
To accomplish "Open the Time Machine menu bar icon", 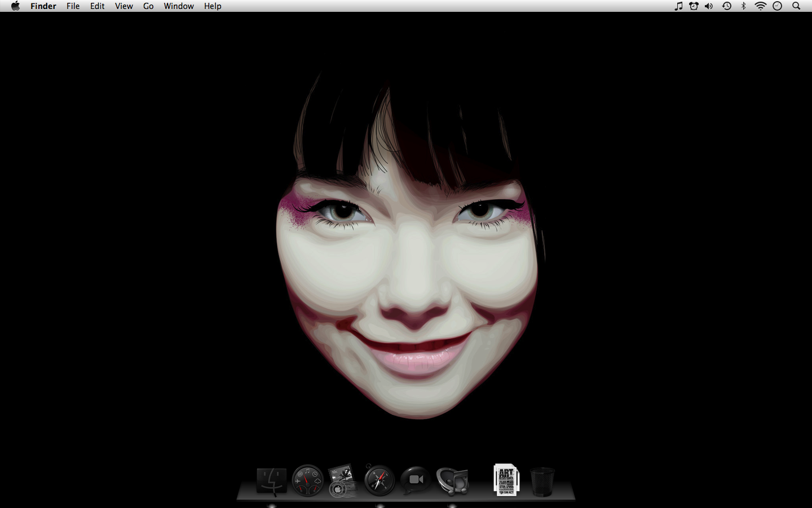I will coord(727,6).
